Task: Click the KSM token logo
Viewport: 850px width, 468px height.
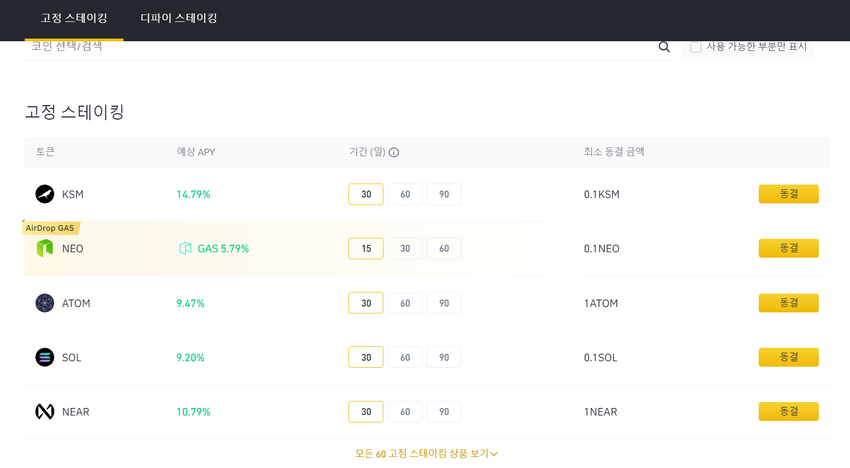Action: (44, 194)
